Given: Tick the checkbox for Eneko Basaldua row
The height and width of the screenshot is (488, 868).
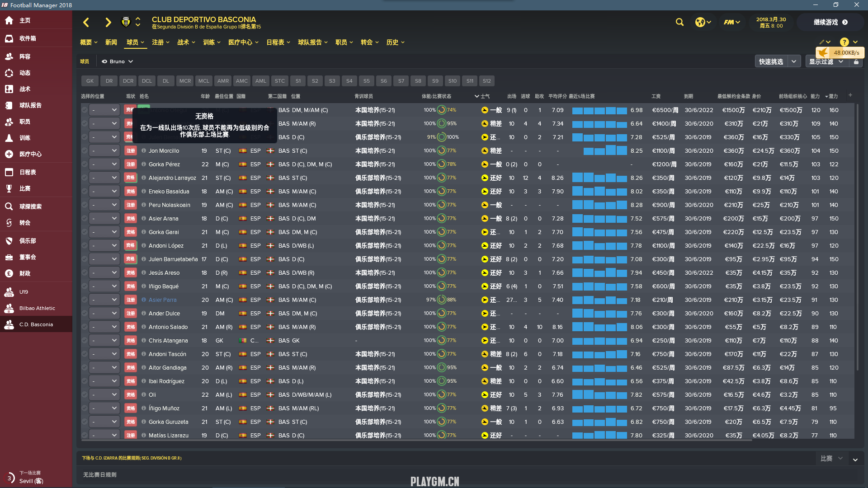Looking at the screenshot, I should pos(85,191).
